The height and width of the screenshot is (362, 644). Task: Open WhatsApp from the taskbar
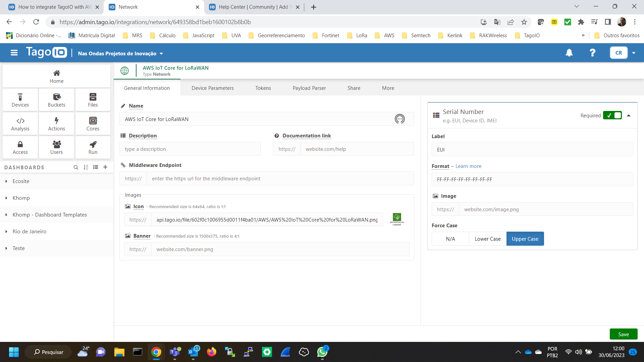322,352
